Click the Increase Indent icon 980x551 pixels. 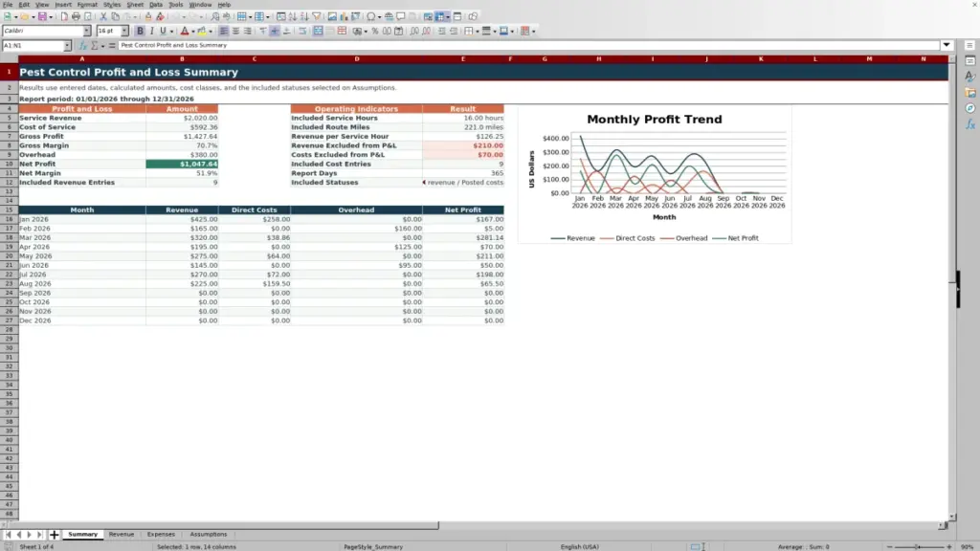442,32
